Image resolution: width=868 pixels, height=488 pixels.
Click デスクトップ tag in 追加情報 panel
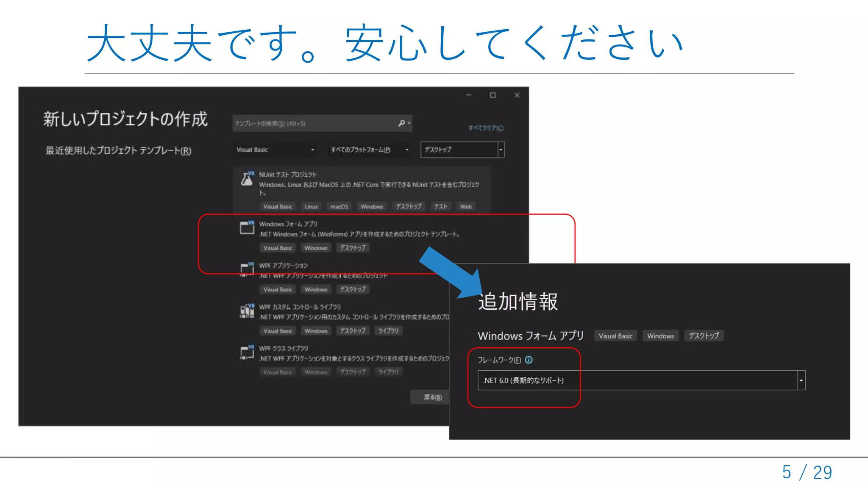click(x=704, y=336)
